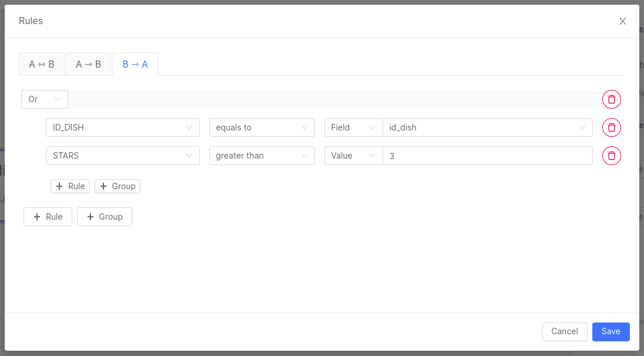Add a new top-level rule
This screenshot has width=644, height=356.
click(48, 217)
